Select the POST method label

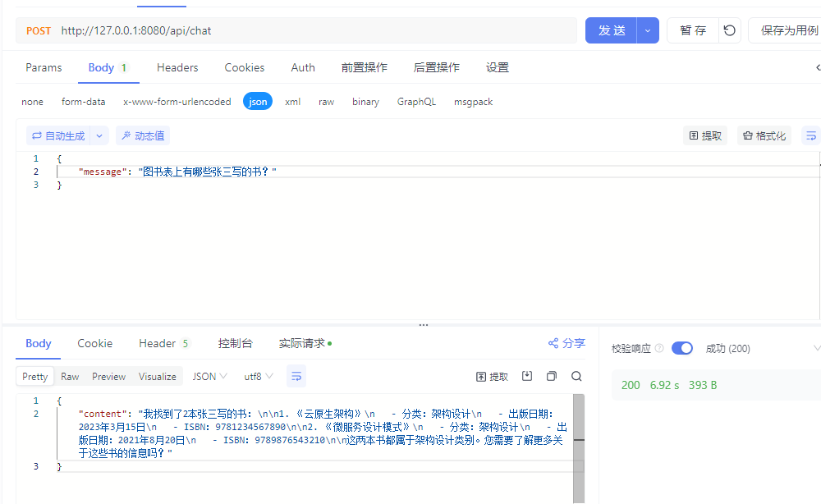coord(39,31)
